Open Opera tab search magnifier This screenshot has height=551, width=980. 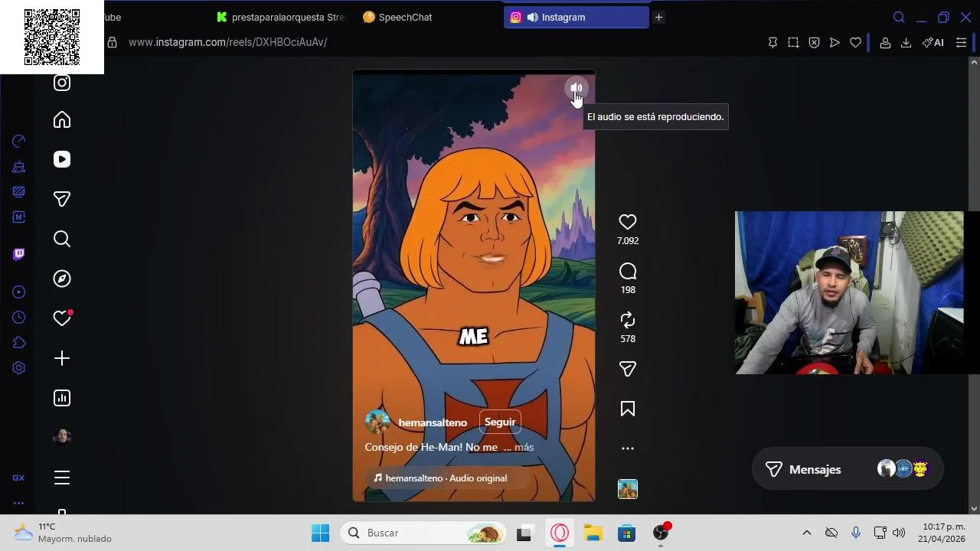point(900,17)
